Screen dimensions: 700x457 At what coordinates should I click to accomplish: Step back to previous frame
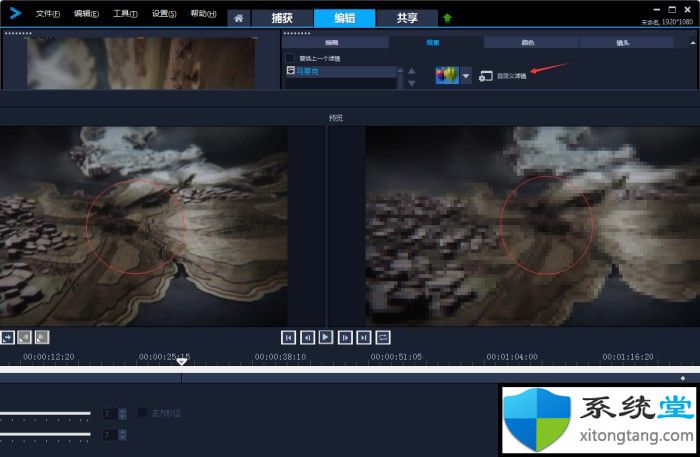click(x=307, y=337)
